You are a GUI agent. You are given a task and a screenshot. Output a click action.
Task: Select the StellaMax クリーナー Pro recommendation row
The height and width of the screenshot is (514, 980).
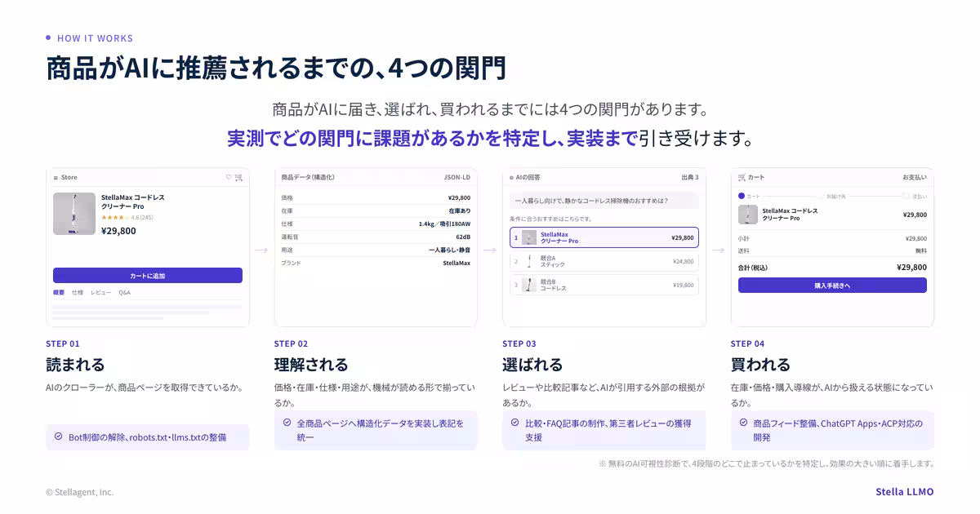604,237
